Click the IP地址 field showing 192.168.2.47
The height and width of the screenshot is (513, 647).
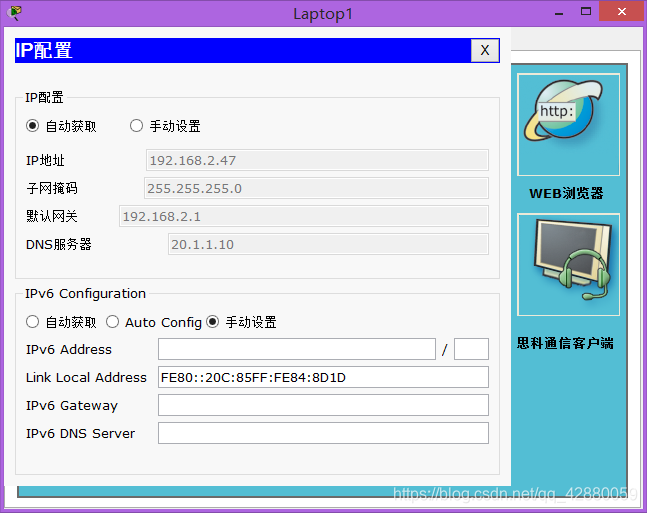pyautogui.click(x=317, y=160)
